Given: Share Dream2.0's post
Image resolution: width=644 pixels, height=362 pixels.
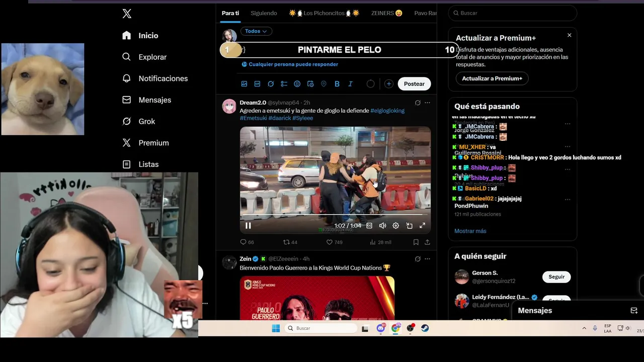Looking at the screenshot, I should click(427, 242).
